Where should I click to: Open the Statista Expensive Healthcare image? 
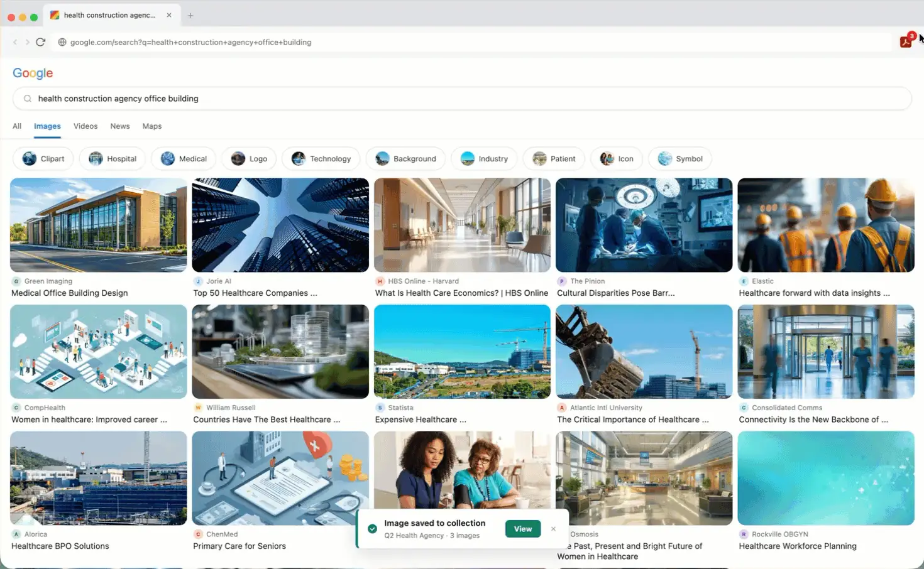click(462, 352)
